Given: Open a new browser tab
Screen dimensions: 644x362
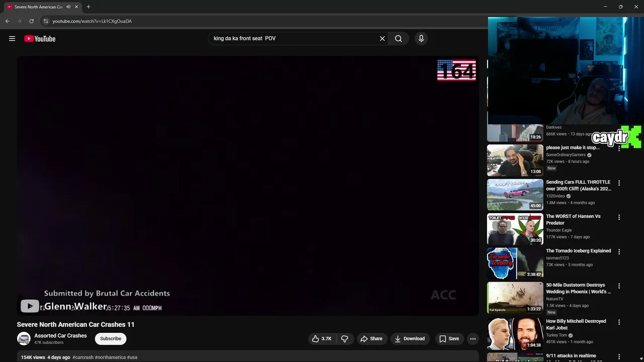Looking at the screenshot, I should pos(89,7).
